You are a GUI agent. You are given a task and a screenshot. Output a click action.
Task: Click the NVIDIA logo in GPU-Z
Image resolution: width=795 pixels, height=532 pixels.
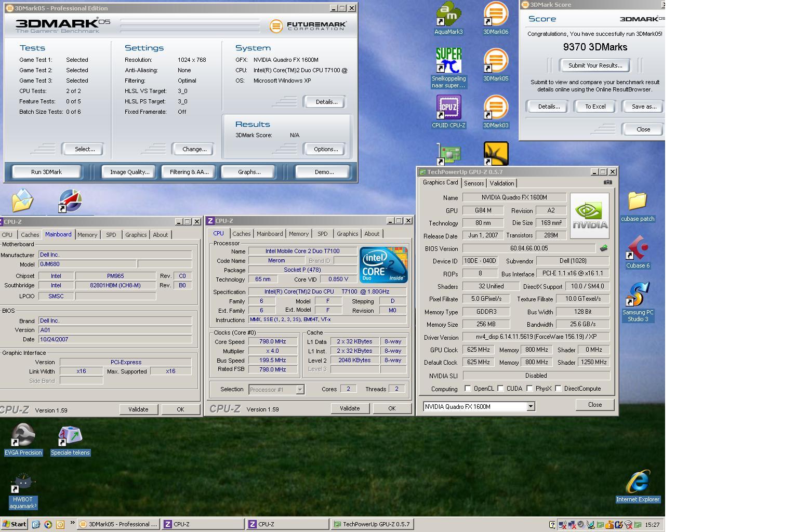coord(590,216)
